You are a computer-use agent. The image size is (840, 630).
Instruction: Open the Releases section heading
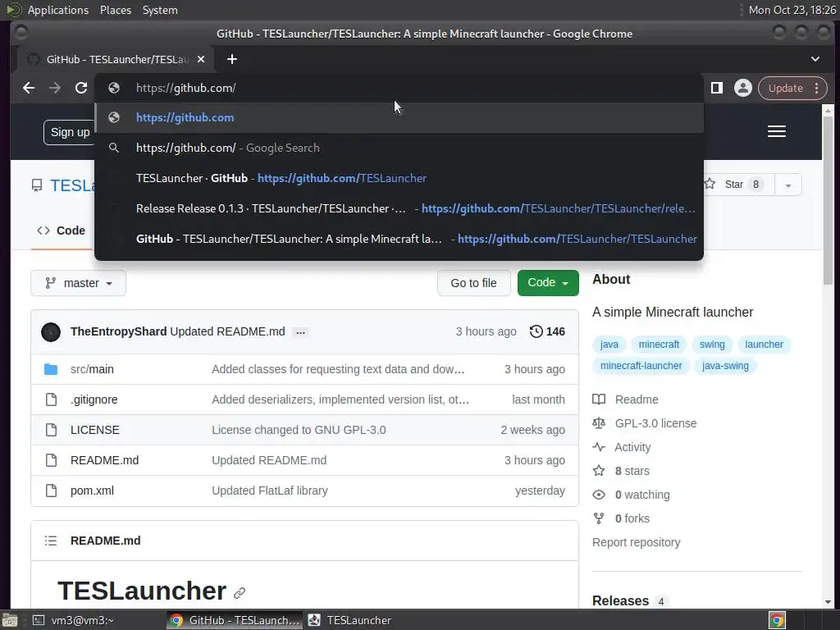pyautogui.click(x=620, y=601)
